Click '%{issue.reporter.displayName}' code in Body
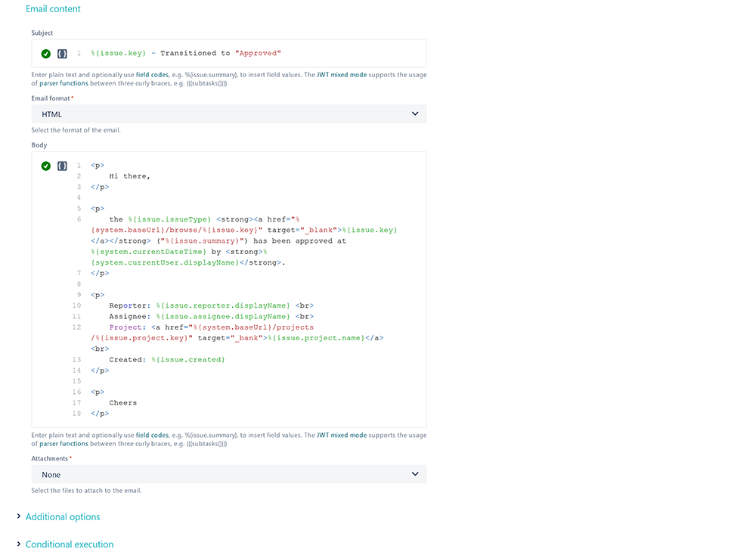Viewport: 756px width, 558px height. coord(223,305)
